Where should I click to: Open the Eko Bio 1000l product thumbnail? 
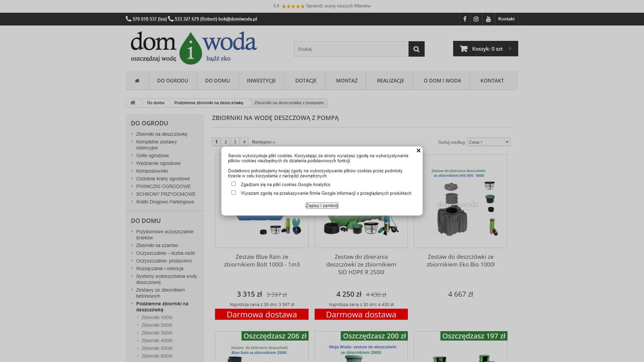461,201
